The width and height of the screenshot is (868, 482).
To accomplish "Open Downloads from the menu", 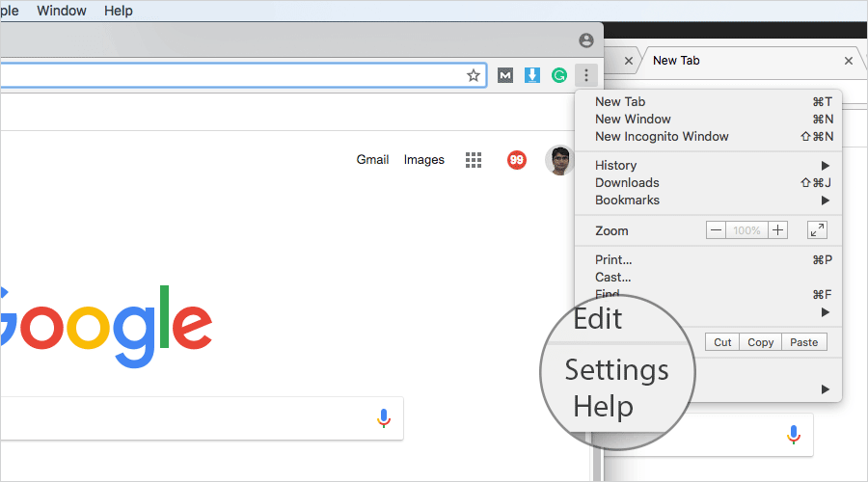I will tap(709, 182).
